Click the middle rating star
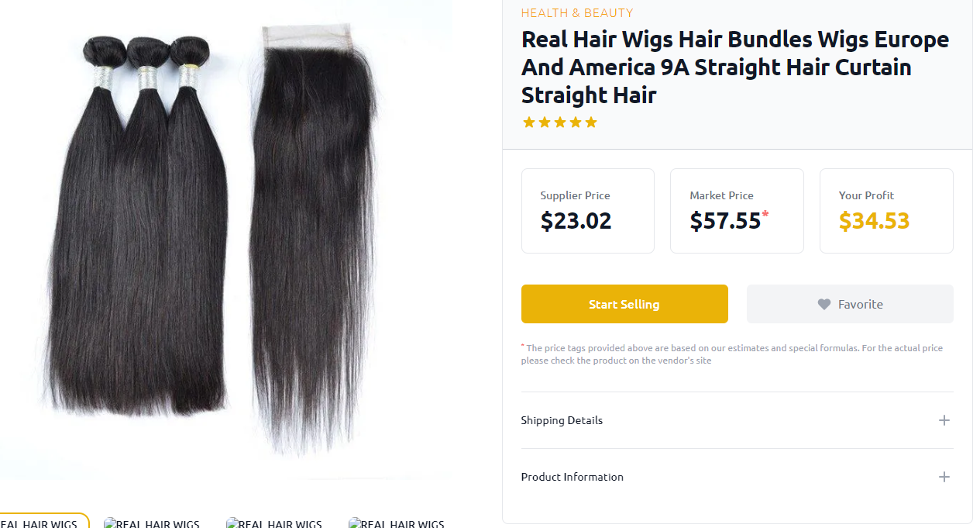Viewport: 980px width, 528px height. pyautogui.click(x=560, y=122)
